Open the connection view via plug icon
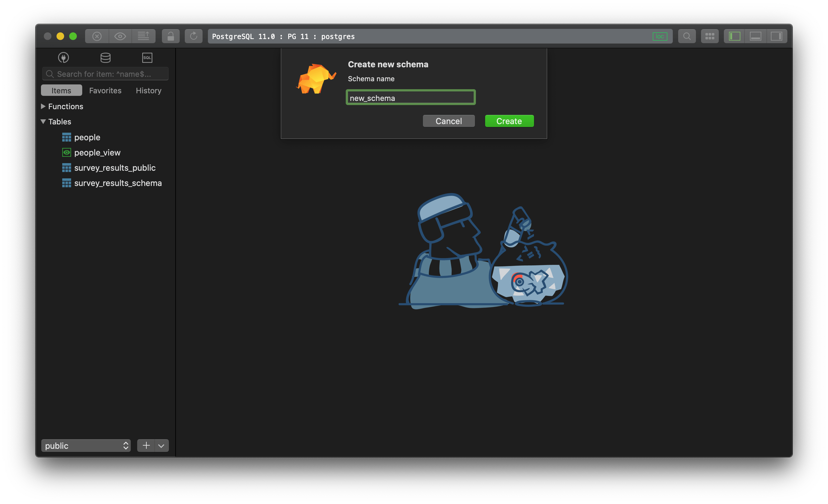The width and height of the screenshot is (828, 504). tap(63, 57)
